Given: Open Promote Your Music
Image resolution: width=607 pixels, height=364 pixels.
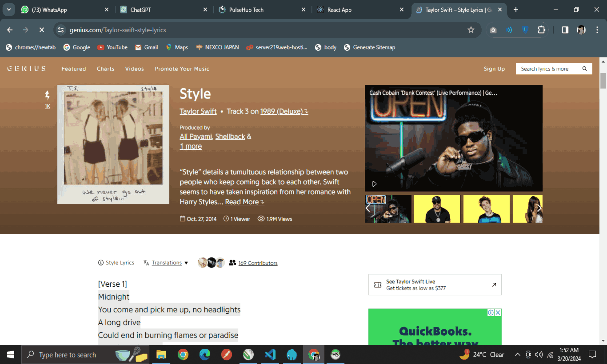Looking at the screenshot, I should tap(182, 69).
